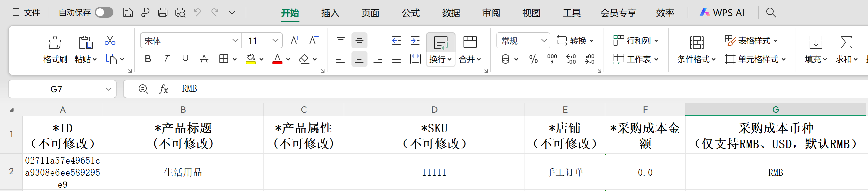Click the copy icon

111,59
